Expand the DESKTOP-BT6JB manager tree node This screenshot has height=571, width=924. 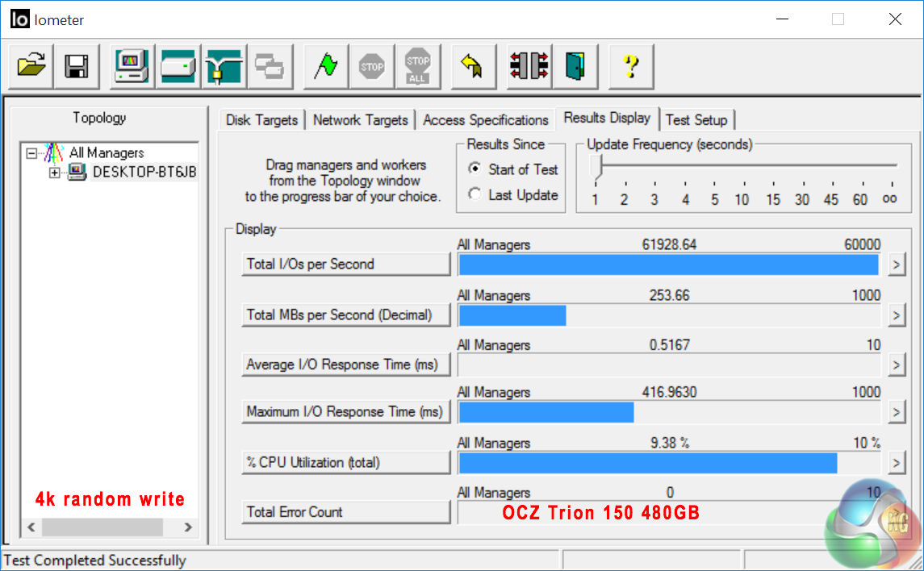[x=56, y=172]
